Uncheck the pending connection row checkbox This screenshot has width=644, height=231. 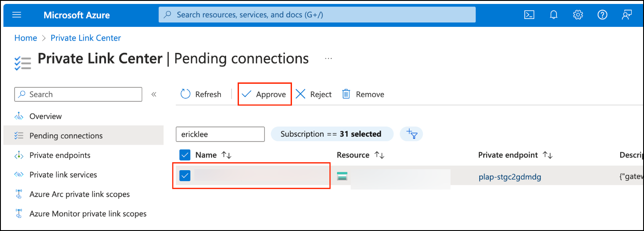[185, 176]
